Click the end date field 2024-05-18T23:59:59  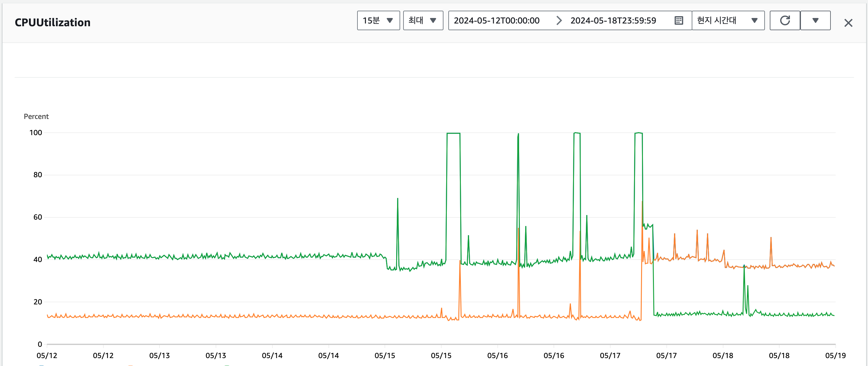coord(613,20)
